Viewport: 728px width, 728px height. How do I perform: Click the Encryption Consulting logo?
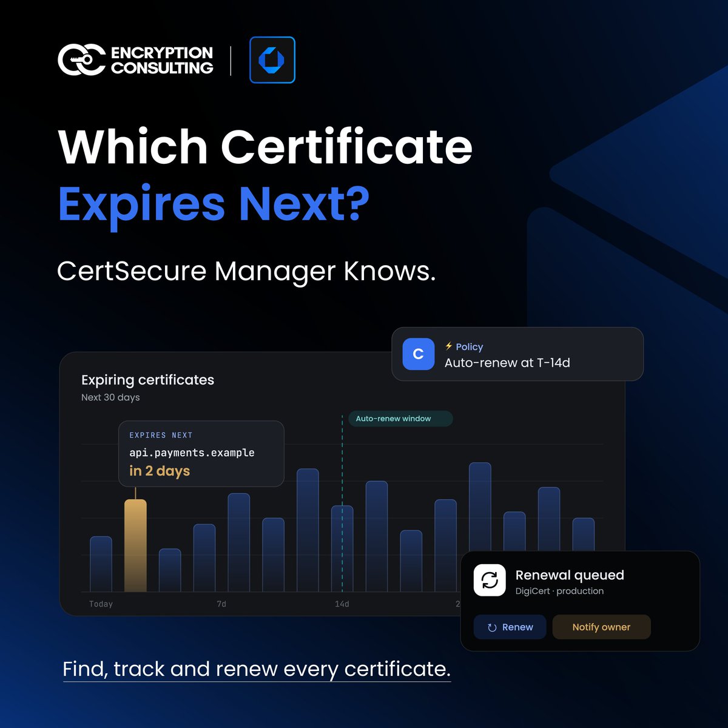tap(135, 60)
